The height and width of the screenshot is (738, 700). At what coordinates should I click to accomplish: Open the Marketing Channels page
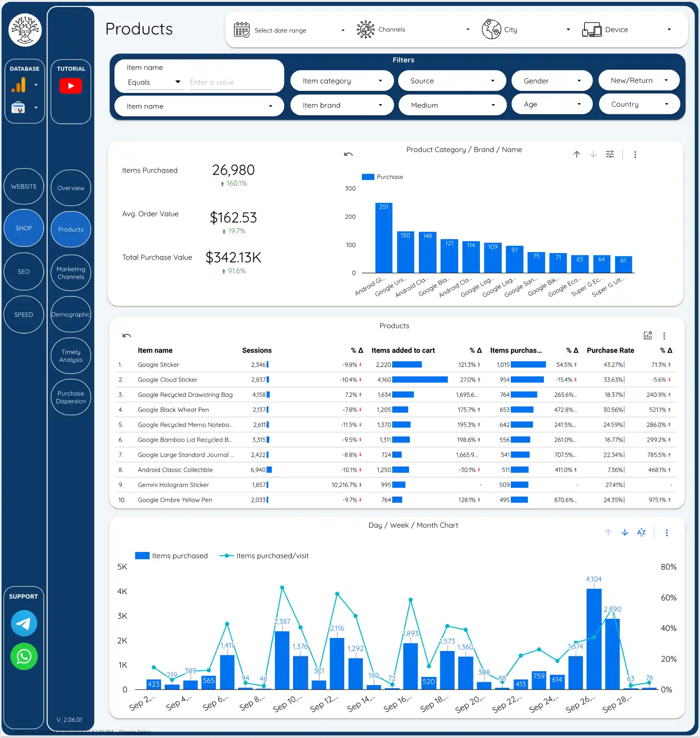point(71,273)
